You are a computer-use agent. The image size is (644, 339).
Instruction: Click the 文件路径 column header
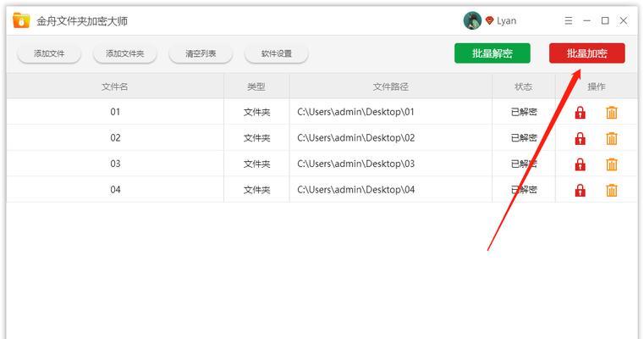(x=391, y=86)
